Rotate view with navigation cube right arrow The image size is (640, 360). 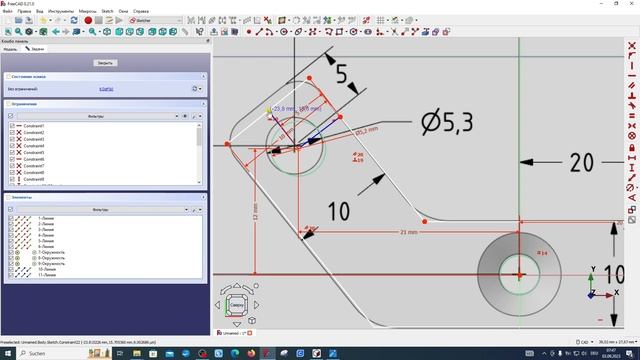pyautogui.click(x=257, y=304)
